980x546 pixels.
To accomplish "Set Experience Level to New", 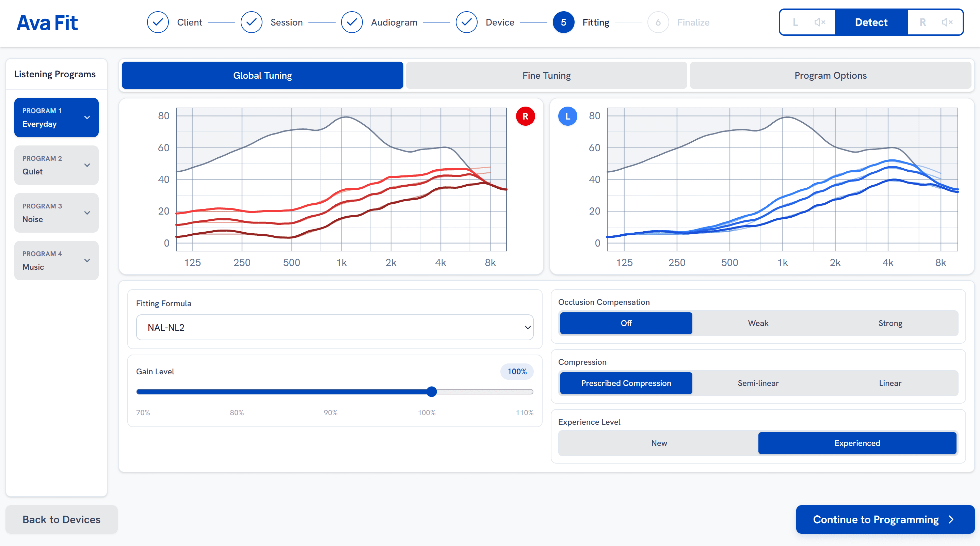I will (659, 443).
